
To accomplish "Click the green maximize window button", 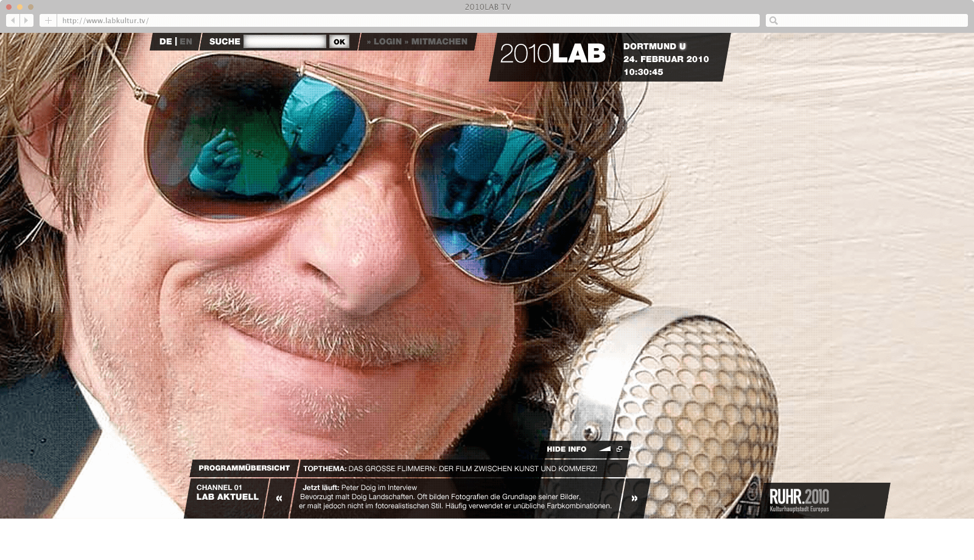I will pyautogui.click(x=30, y=7).
